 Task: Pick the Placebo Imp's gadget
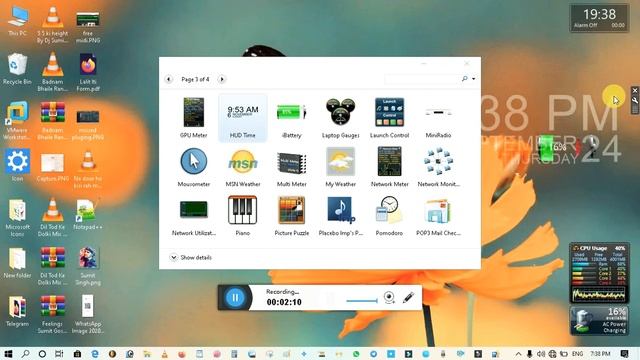340,216
